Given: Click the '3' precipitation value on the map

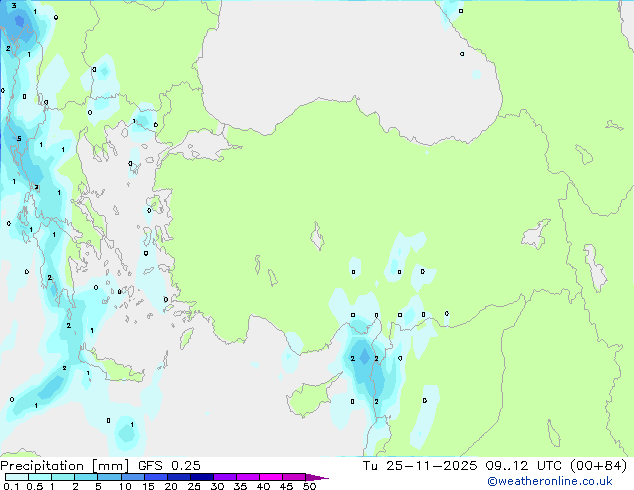Looking at the screenshot, I should [14, 6].
